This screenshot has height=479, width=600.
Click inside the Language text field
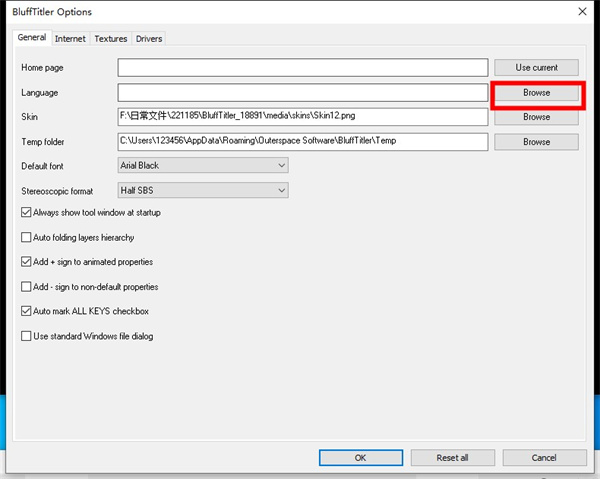302,93
